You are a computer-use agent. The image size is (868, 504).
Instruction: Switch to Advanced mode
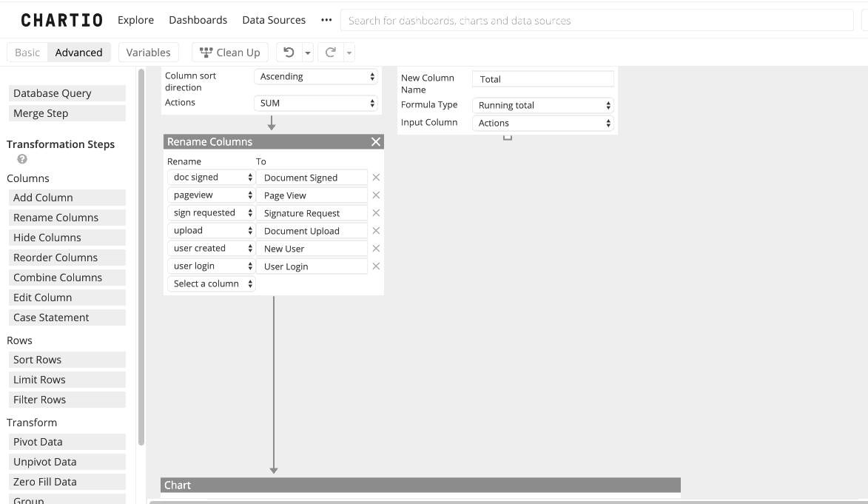tap(78, 52)
